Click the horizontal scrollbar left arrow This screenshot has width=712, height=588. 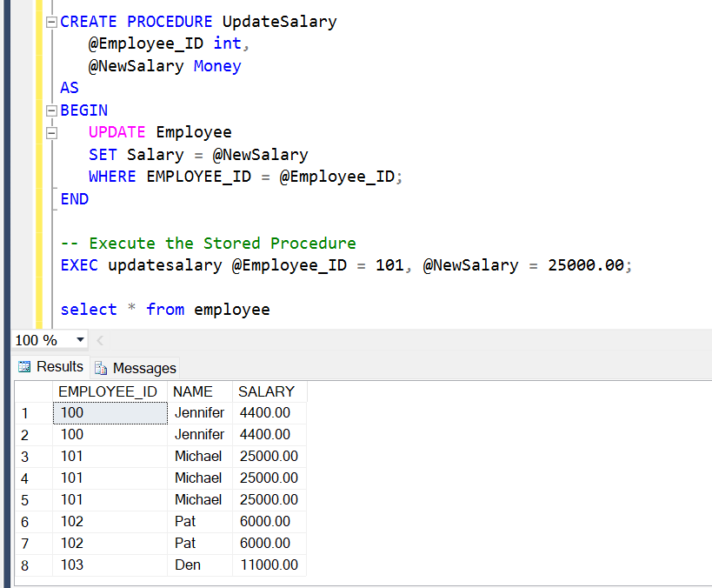point(99,339)
